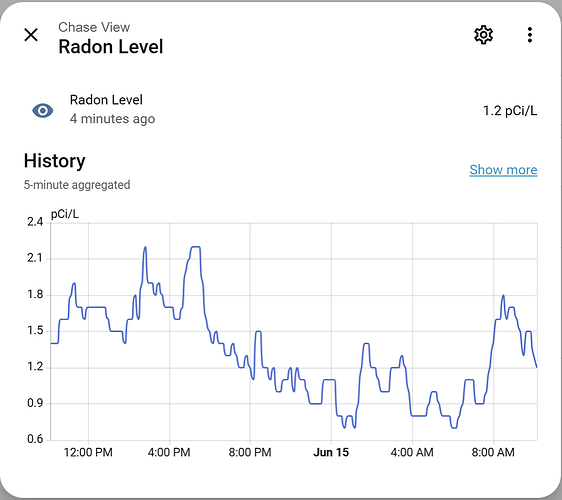Close the Radon Level dialog
The image size is (562, 500).
tap(31, 35)
